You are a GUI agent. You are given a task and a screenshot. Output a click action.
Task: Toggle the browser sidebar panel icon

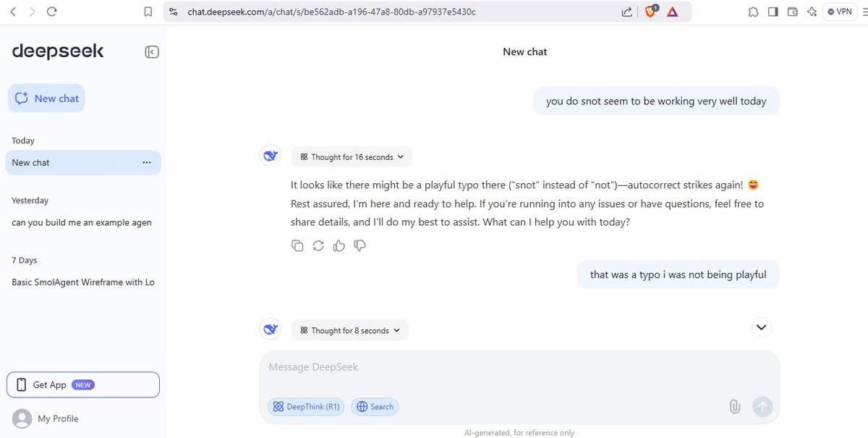(x=773, y=12)
